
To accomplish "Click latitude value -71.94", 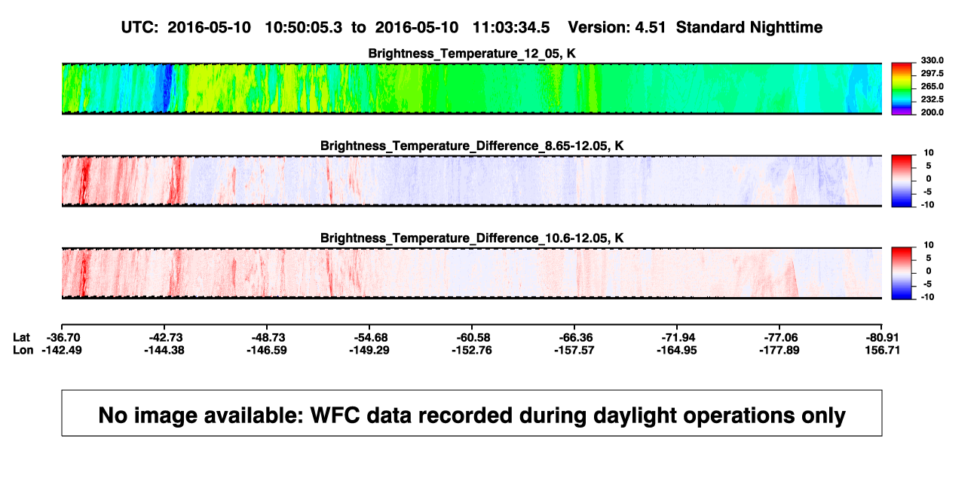I will 677,337.
